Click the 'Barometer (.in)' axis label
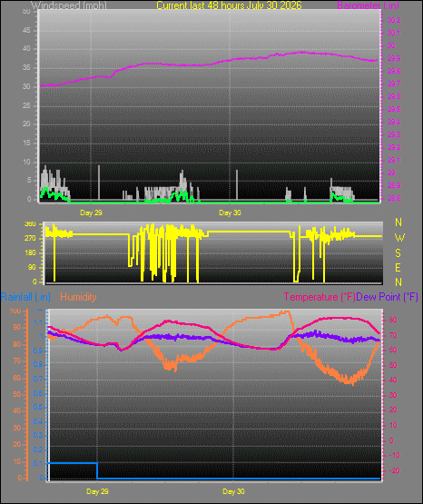 click(368, 5)
